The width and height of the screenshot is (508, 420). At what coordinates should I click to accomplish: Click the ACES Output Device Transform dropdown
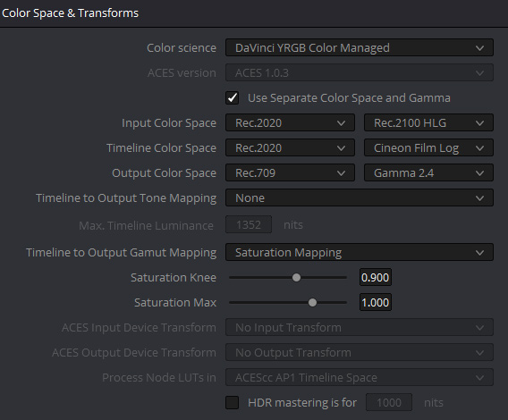(360, 352)
